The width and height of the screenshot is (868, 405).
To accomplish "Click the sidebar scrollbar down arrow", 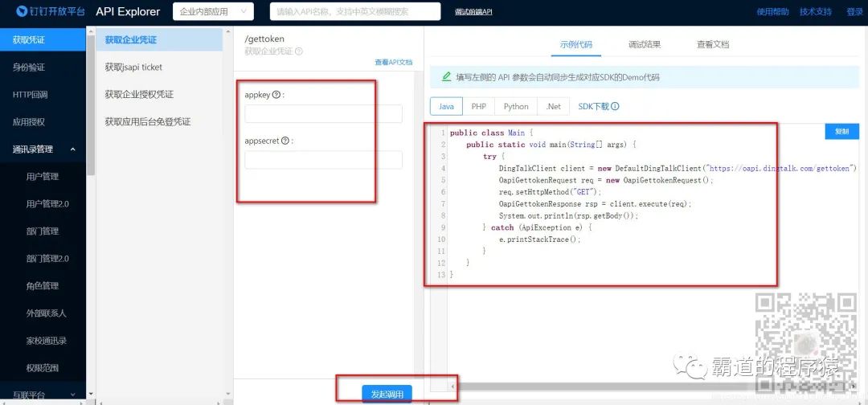I will click(91, 395).
